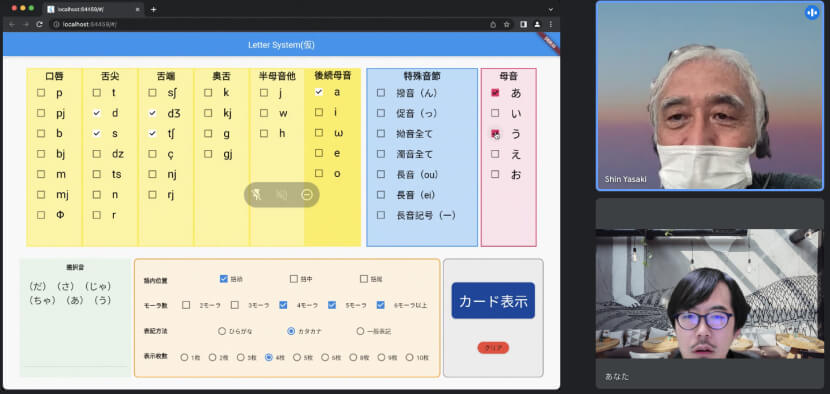
Task: Check the 長音（ou） checkbox
Action: pos(381,174)
